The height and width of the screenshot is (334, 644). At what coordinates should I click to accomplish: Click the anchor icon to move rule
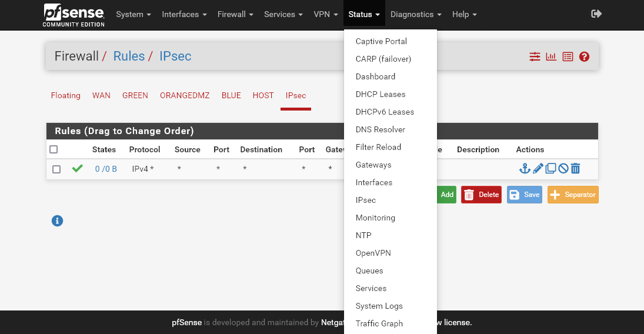click(525, 168)
